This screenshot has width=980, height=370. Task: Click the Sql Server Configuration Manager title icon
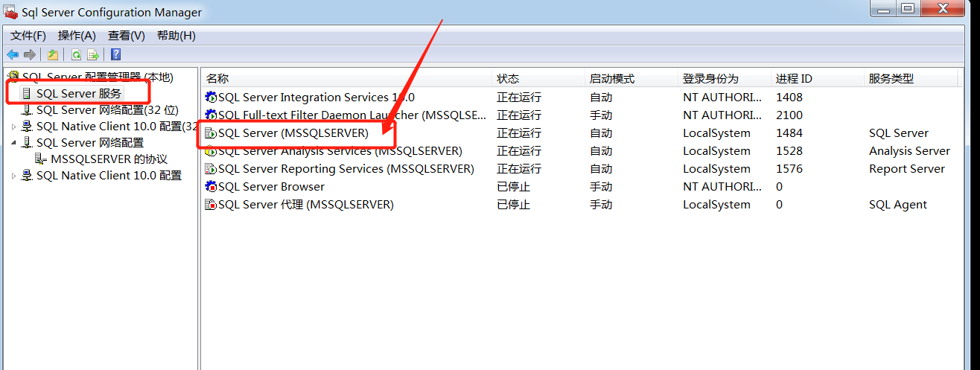pyautogui.click(x=11, y=12)
